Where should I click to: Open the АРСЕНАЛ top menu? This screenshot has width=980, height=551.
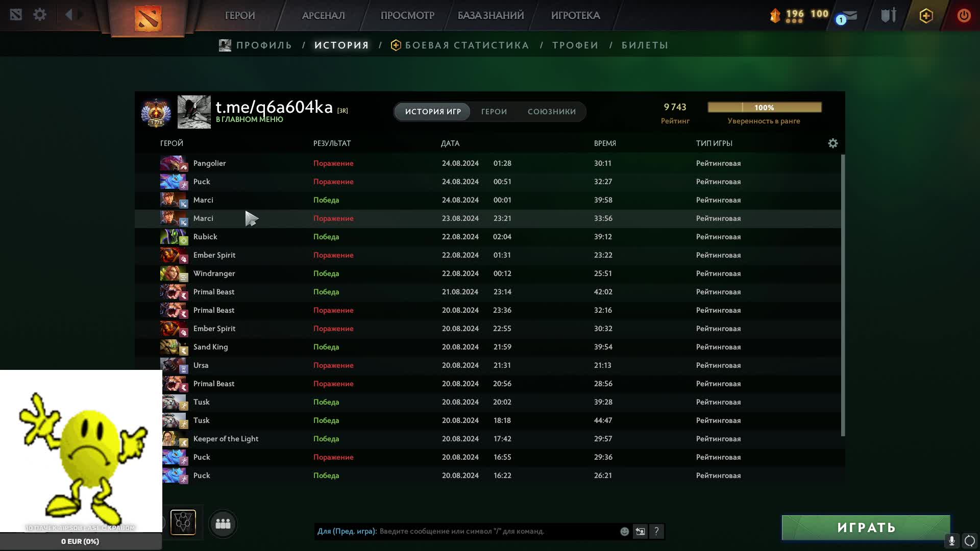coord(323,15)
